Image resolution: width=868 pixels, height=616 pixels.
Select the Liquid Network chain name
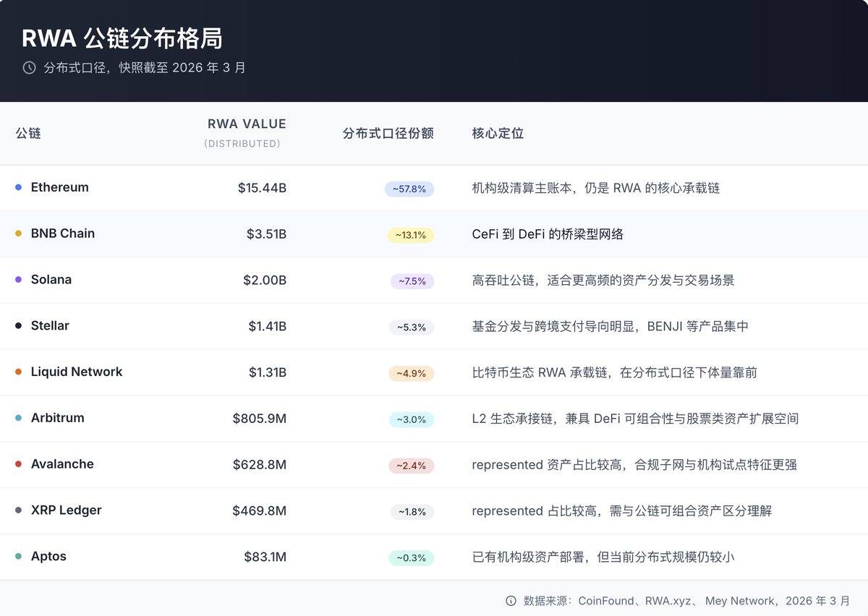[x=77, y=372]
